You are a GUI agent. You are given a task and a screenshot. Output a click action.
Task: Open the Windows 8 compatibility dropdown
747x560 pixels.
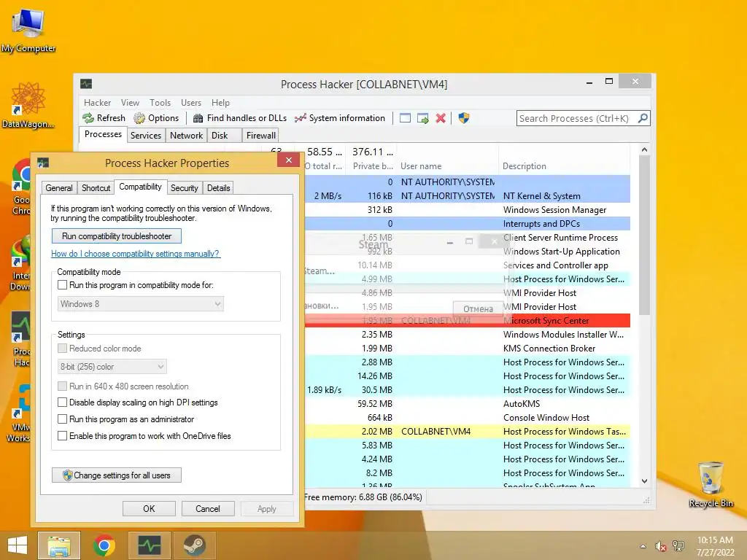tap(141, 304)
